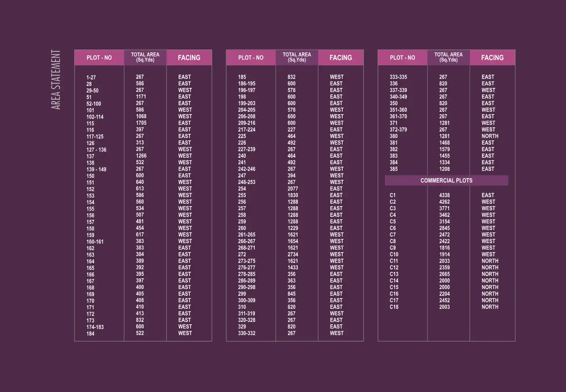The image size is (566, 392).
Task: Select total area value 1705
Action: (x=141, y=123)
